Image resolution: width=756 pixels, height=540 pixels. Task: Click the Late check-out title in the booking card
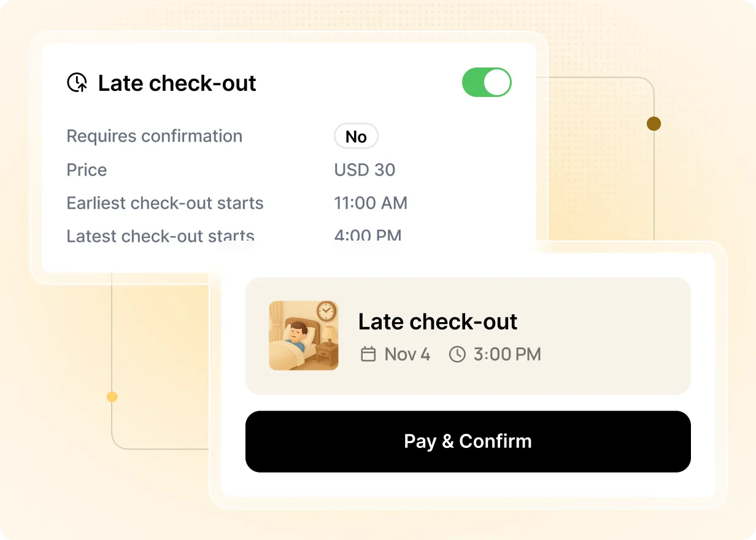438,322
